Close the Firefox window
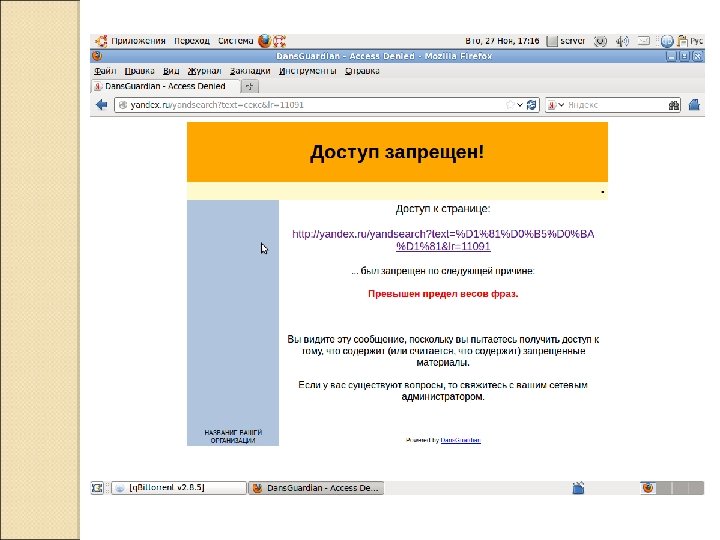 [697, 56]
